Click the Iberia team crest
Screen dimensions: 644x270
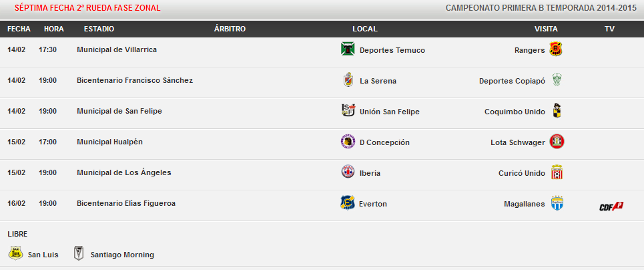pyautogui.click(x=348, y=172)
